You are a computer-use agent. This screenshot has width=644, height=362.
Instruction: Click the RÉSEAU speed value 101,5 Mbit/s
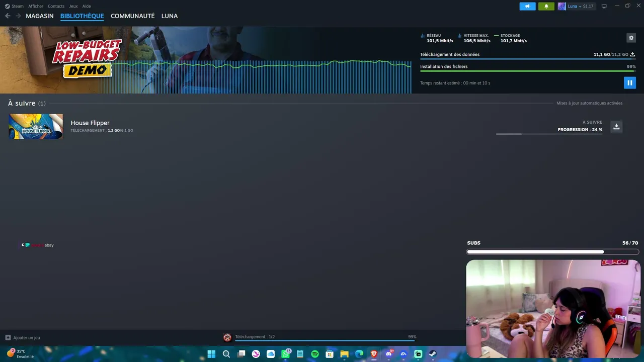point(440,41)
